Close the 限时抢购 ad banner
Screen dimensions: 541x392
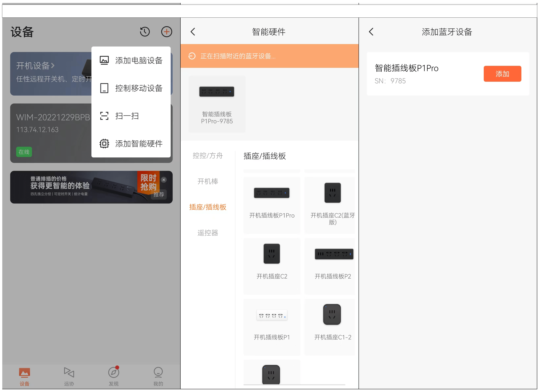click(x=164, y=180)
